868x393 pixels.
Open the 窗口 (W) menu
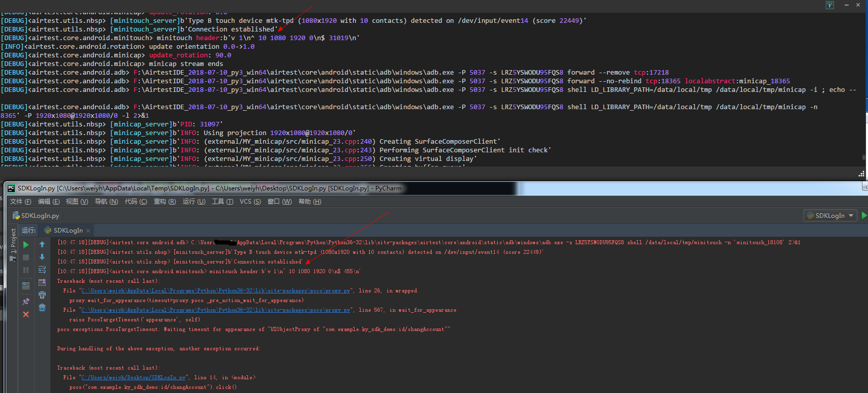(280, 202)
